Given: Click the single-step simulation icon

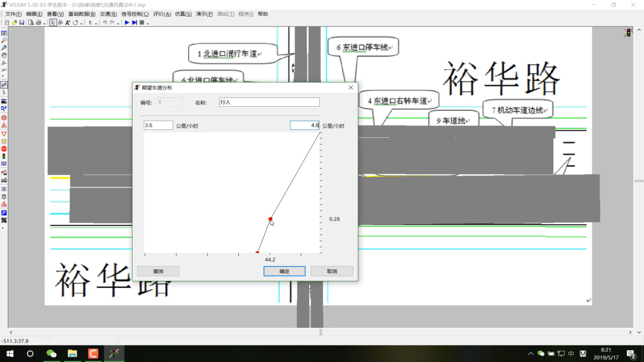Looking at the screenshot, I should pyautogui.click(x=135, y=23).
